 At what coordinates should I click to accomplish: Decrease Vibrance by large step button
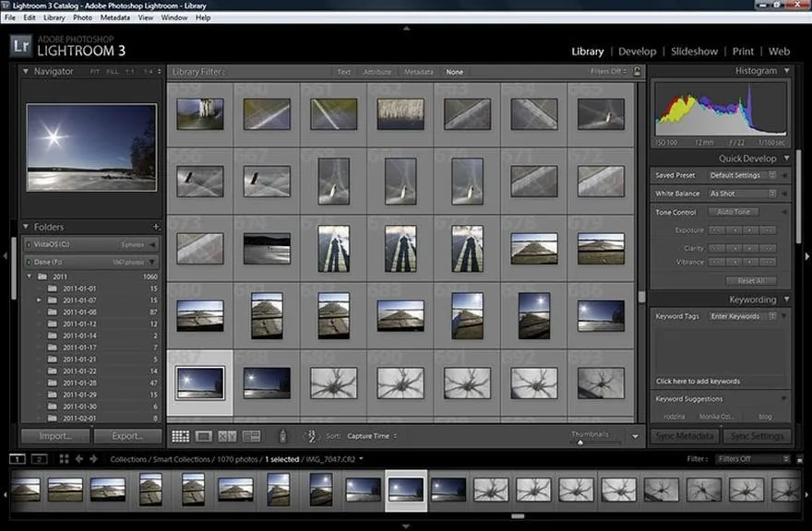tap(716, 262)
